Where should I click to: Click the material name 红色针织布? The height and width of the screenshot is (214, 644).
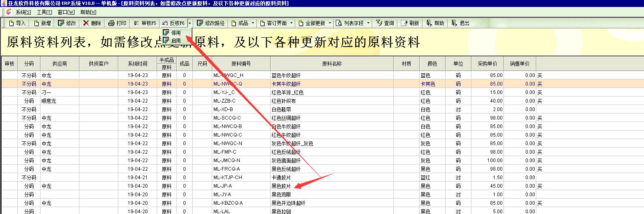click(284, 101)
